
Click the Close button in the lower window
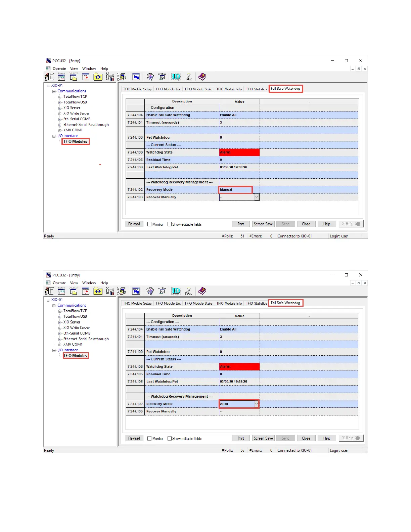tap(306, 438)
